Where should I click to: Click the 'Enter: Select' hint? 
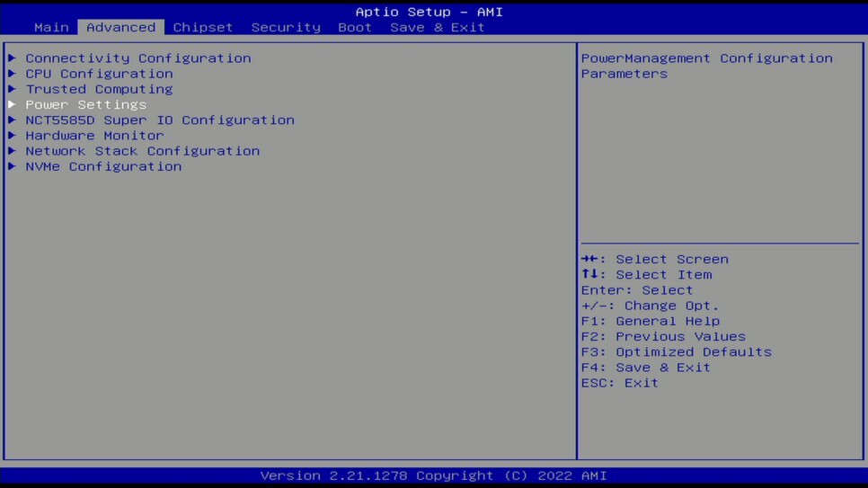pyautogui.click(x=637, y=290)
